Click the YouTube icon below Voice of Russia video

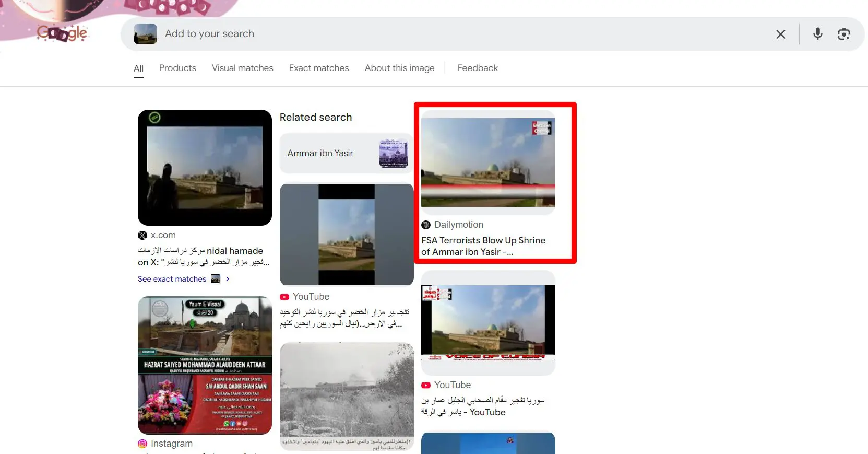(x=426, y=385)
